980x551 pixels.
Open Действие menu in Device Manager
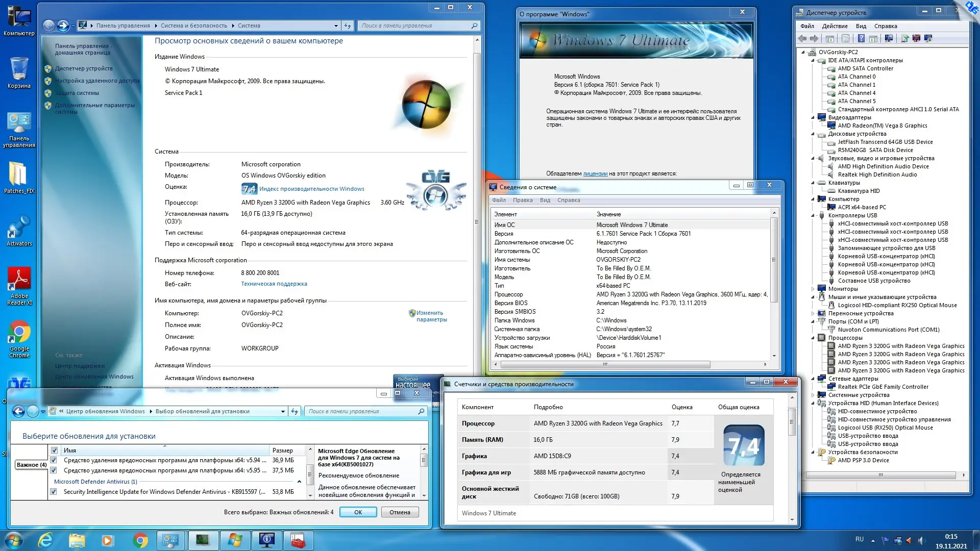click(x=834, y=26)
